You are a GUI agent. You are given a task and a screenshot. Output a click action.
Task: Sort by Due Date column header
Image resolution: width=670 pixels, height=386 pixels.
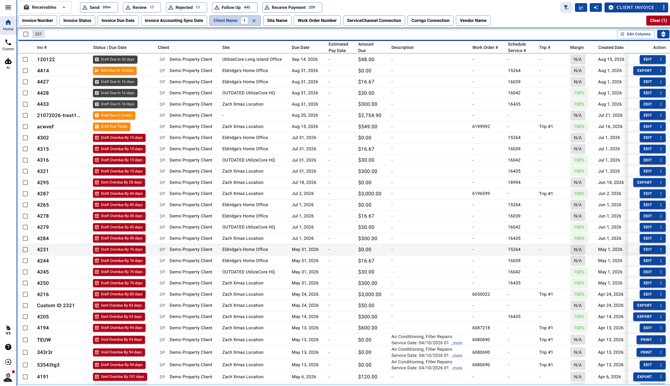point(300,47)
